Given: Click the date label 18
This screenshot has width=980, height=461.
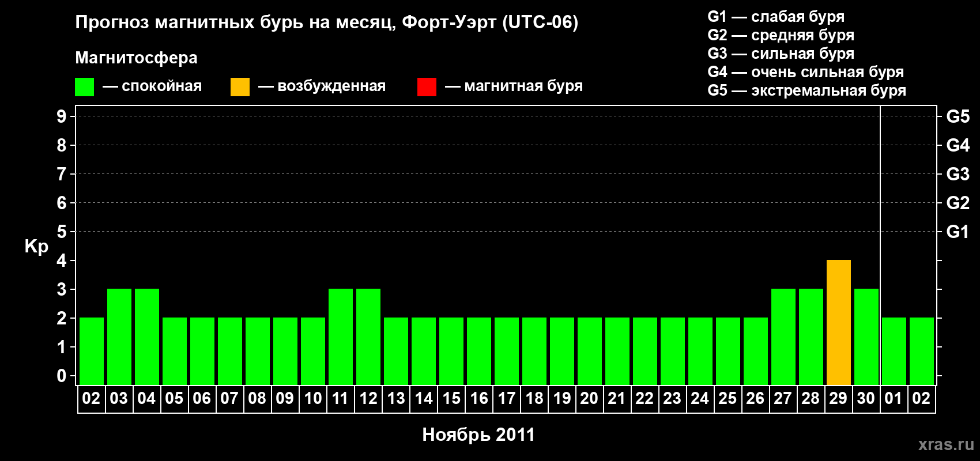Looking at the screenshot, I should [x=534, y=398].
